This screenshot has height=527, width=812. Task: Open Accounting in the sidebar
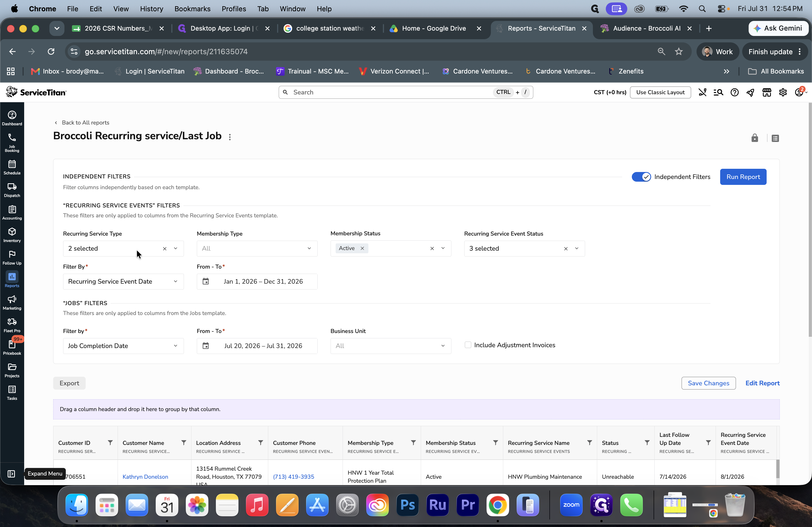(x=12, y=212)
